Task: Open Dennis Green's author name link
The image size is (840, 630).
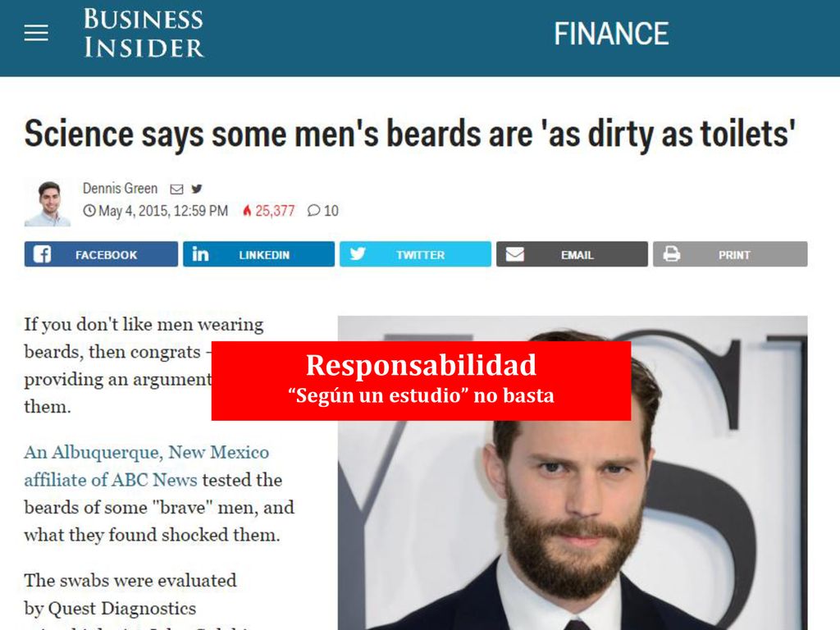Action: click(x=120, y=189)
